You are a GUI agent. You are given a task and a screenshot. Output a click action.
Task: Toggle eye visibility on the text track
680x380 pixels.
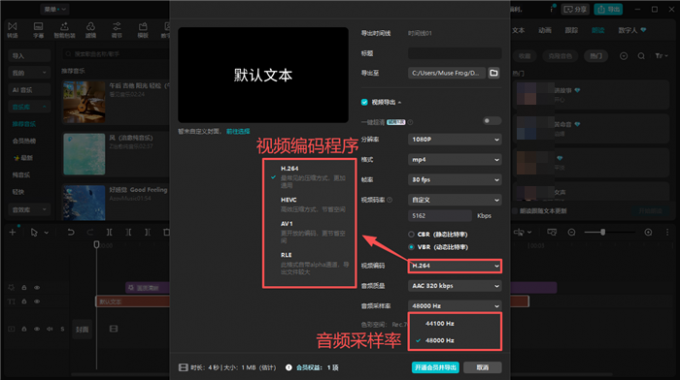click(37, 301)
